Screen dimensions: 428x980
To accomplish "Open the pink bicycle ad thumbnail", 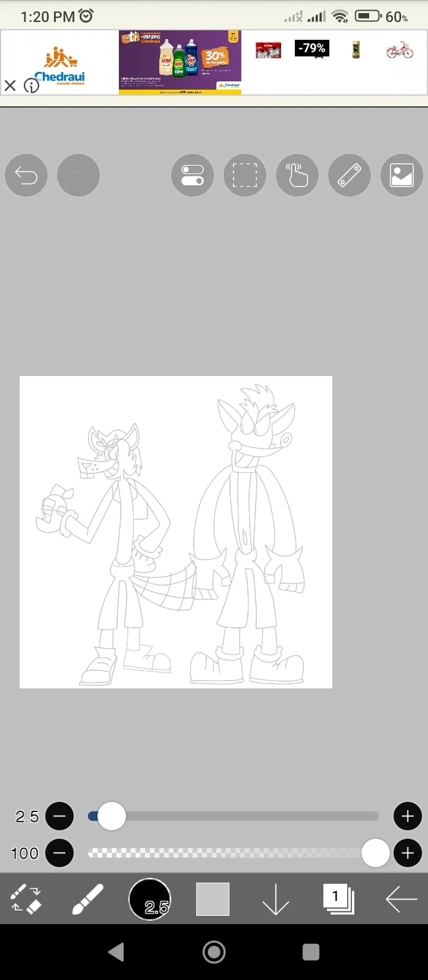I will click(399, 50).
